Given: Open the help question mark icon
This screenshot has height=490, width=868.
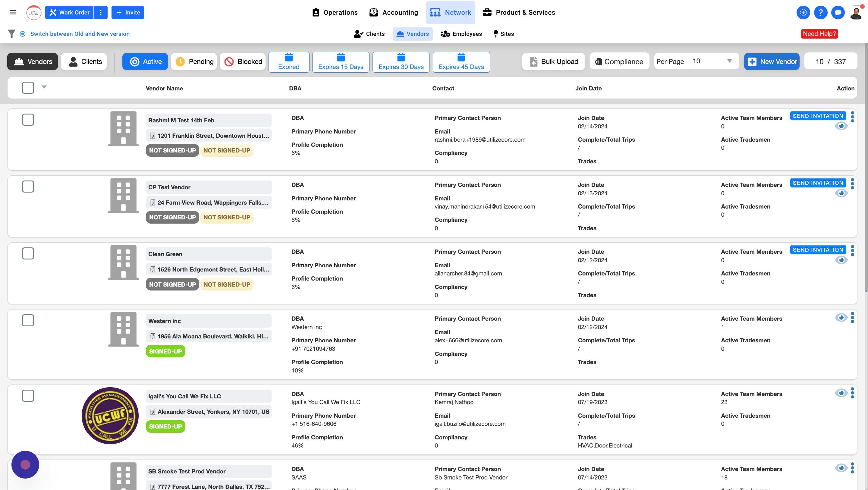Looking at the screenshot, I should point(820,12).
